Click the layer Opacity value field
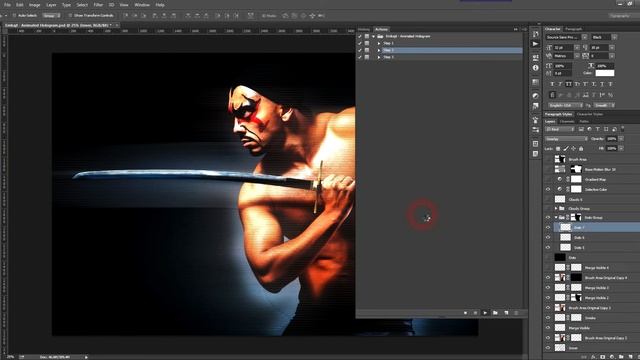 611,139
